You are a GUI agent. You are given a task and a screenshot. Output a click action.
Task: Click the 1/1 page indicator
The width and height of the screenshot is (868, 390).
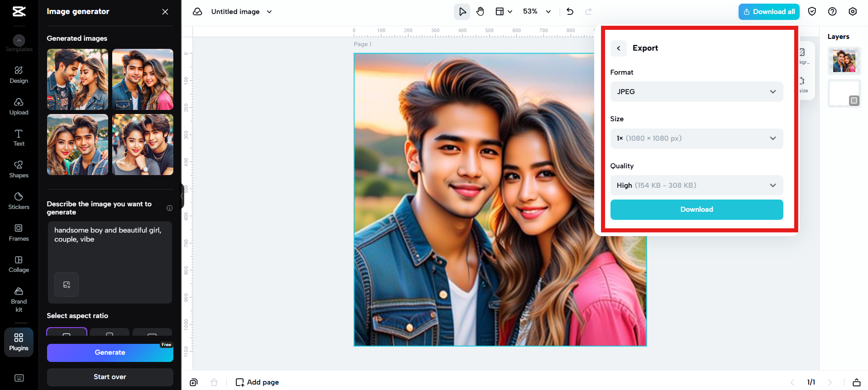[x=811, y=382]
